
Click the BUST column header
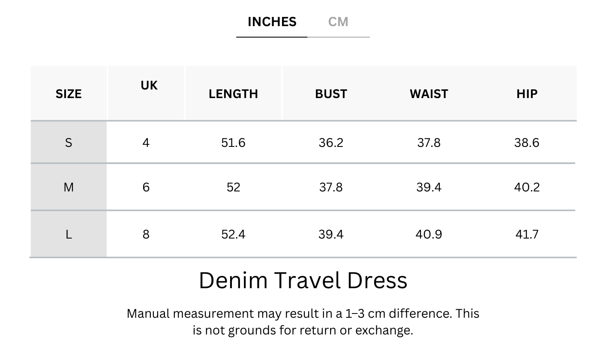[331, 94]
